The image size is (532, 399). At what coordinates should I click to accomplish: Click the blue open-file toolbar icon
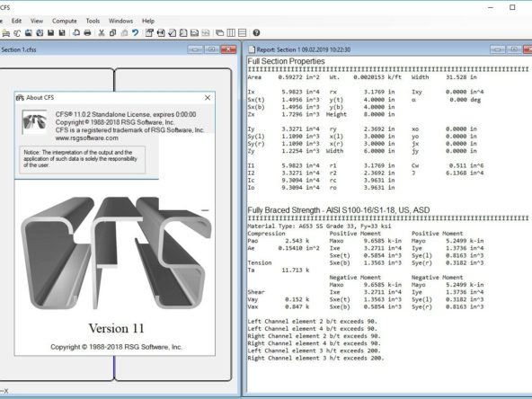pos(29,33)
